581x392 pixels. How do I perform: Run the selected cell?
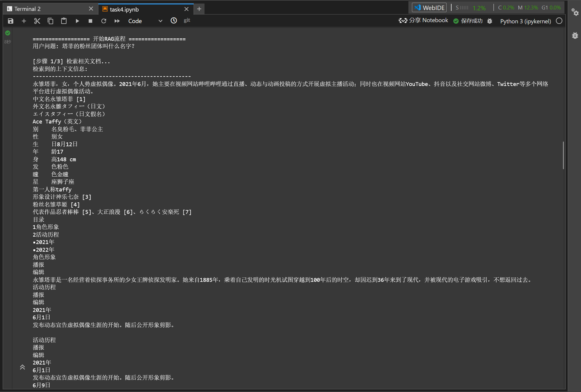(x=77, y=21)
